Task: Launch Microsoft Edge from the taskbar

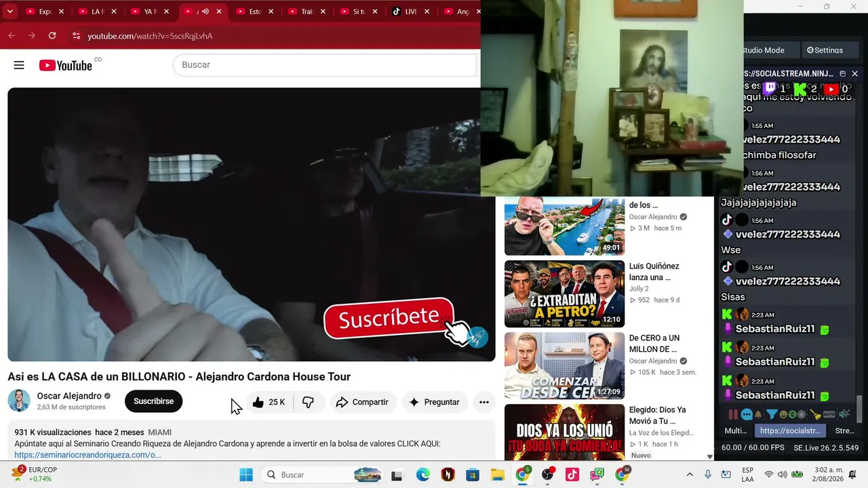Action: pos(423,474)
